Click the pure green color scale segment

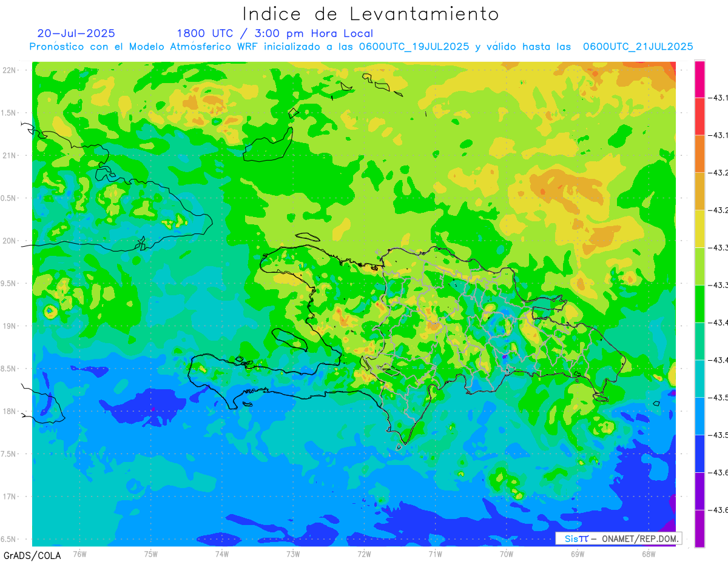700,304
